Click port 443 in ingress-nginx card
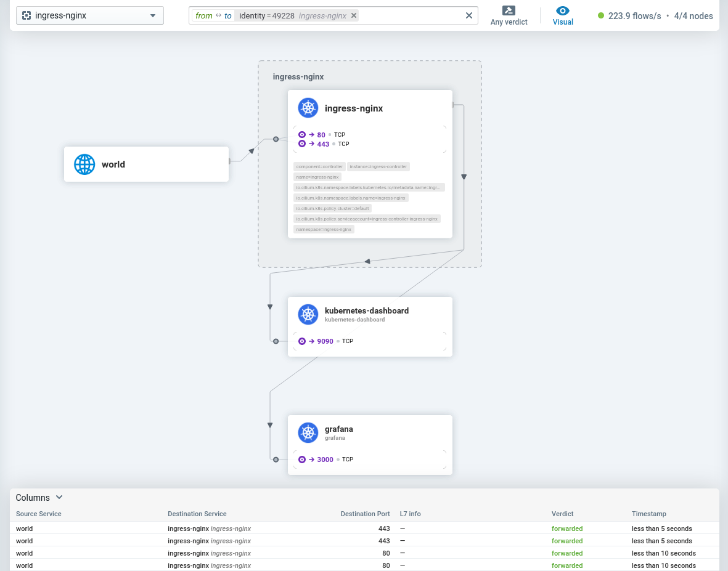This screenshot has height=571, width=728. click(x=323, y=144)
